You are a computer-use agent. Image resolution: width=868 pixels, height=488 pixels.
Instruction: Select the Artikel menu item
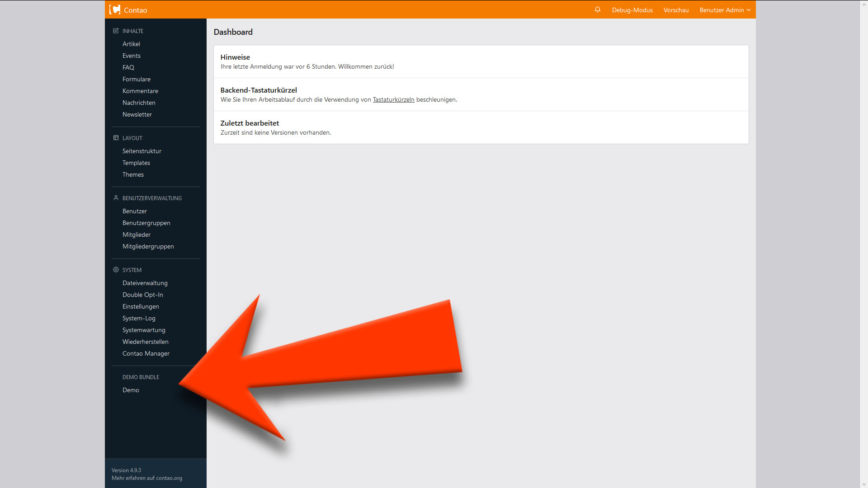[131, 43]
